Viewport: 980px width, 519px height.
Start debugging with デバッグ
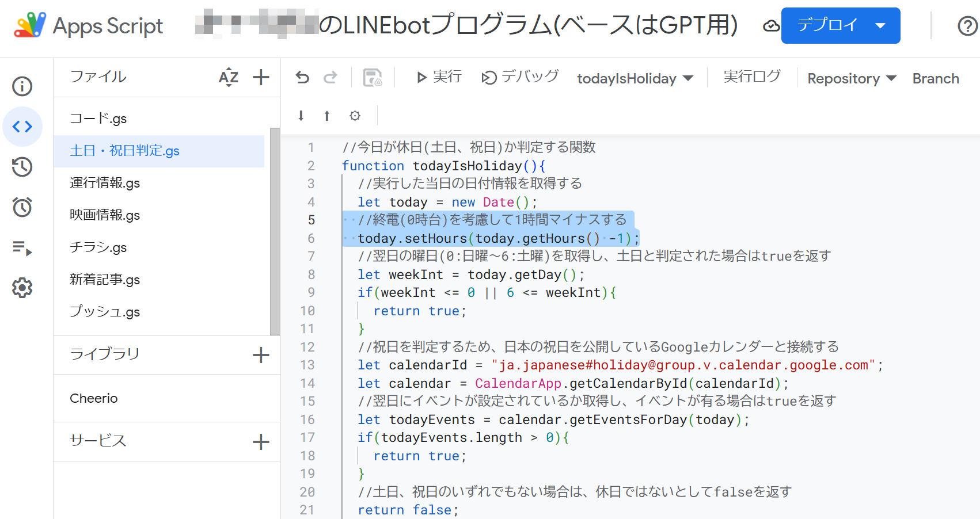[x=519, y=77]
